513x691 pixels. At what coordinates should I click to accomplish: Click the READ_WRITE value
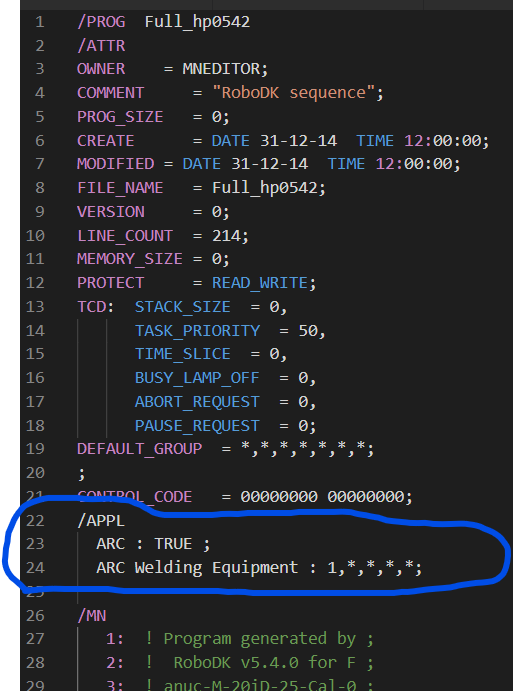coord(260,283)
